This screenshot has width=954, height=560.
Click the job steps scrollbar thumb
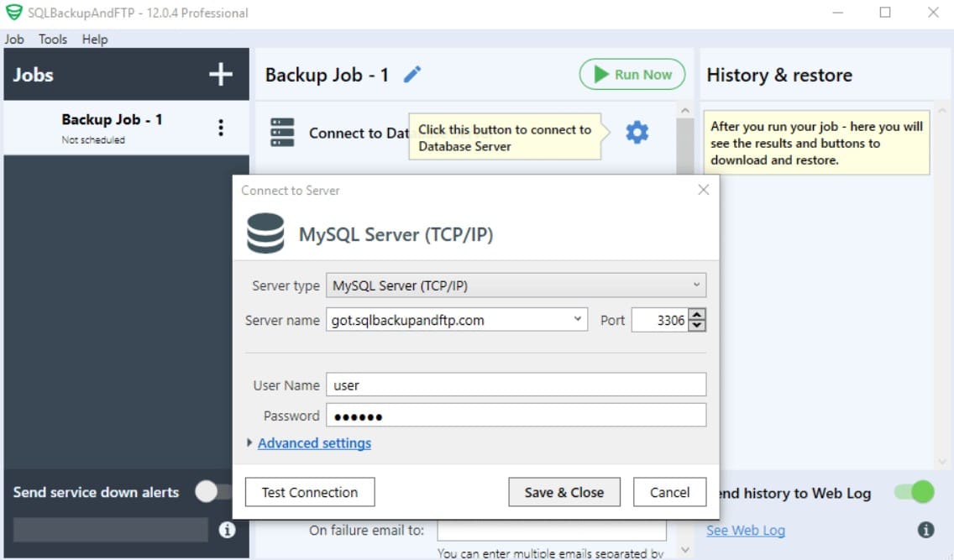tap(685, 146)
